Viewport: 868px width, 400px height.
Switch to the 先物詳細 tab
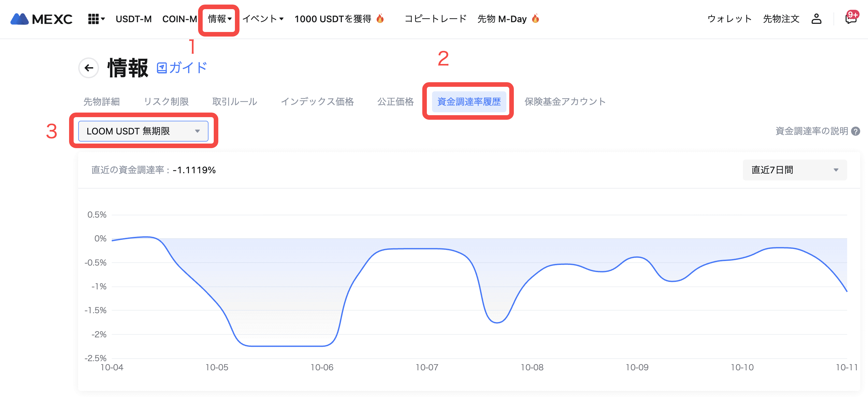101,101
